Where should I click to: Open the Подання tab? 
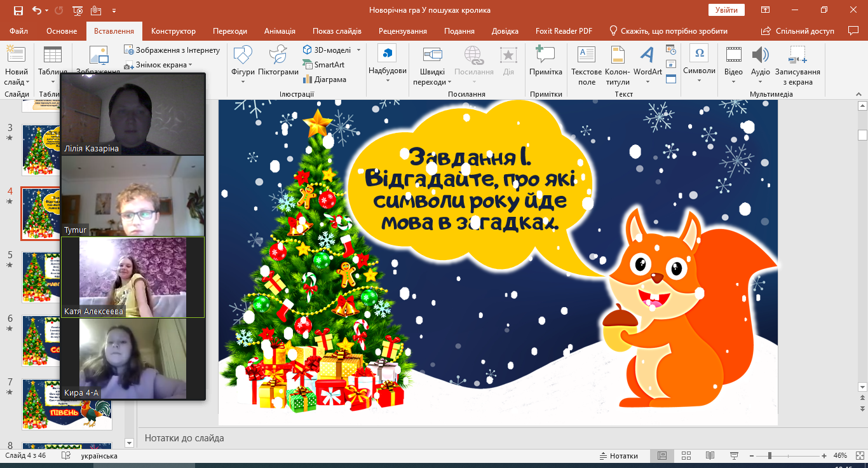[x=459, y=31]
